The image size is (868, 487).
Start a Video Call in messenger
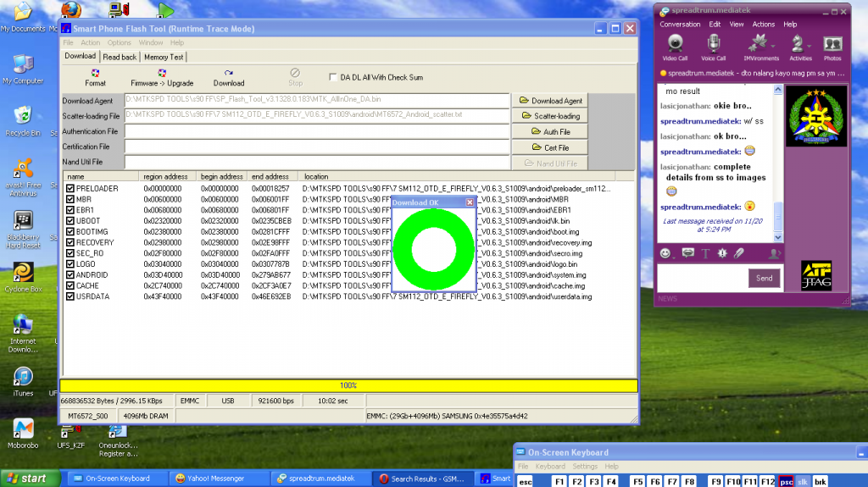(x=675, y=46)
